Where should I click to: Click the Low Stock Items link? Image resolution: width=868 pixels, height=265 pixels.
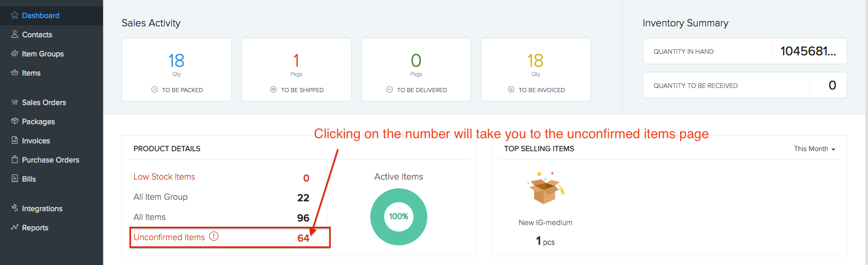click(164, 177)
